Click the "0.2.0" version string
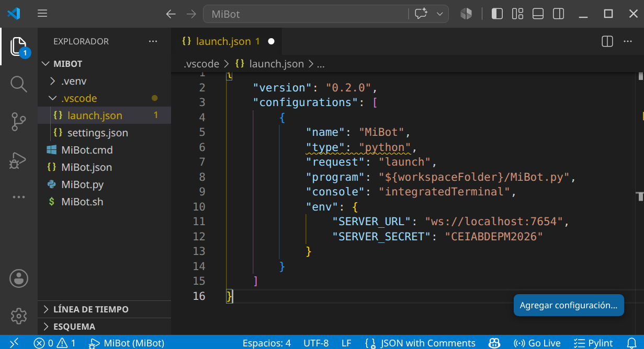The width and height of the screenshot is (644, 349). pyautogui.click(x=348, y=88)
